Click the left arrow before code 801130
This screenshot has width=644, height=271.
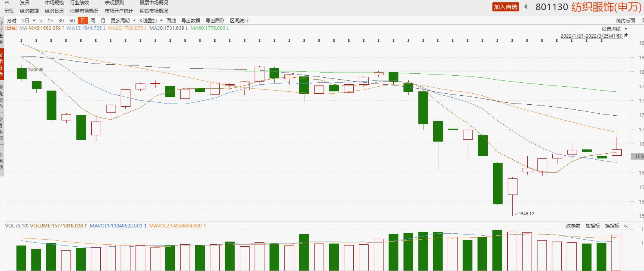[526, 7]
